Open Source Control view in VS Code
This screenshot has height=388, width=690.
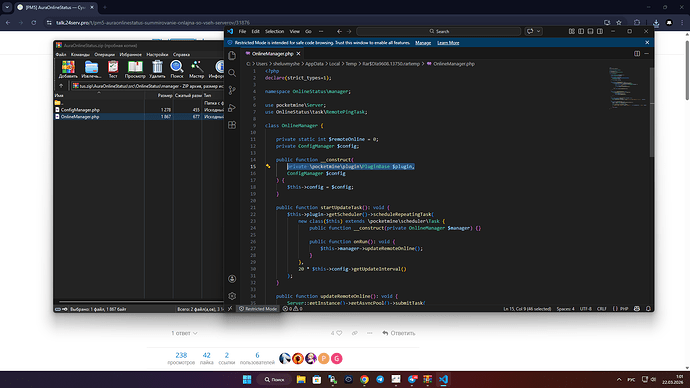[x=232, y=90]
